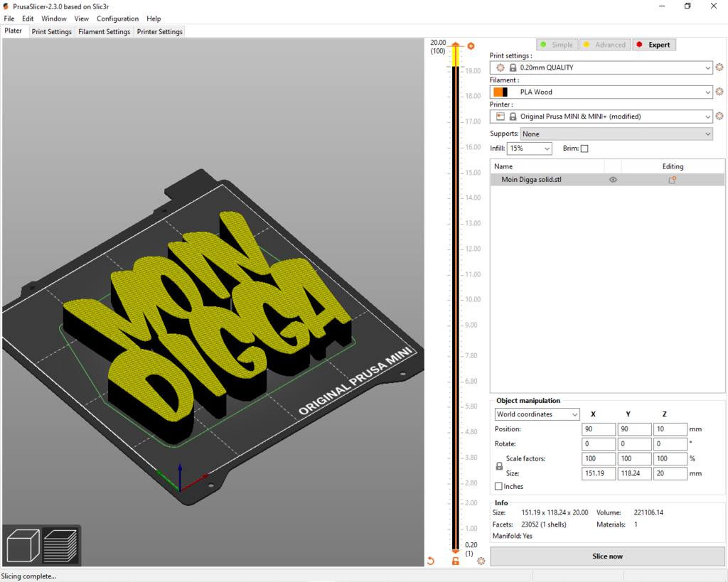728x582 pixels.
Task: Switch to the Printer Settings tab
Action: (159, 31)
